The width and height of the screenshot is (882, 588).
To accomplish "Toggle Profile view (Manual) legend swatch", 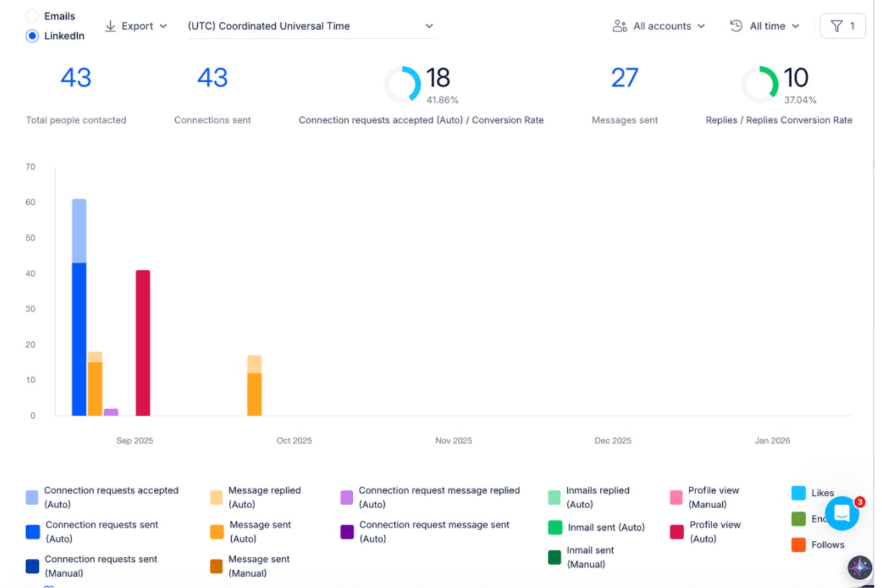I will pos(676,497).
